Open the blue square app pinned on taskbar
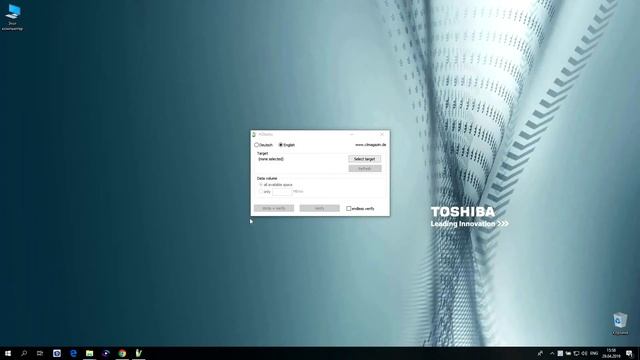Viewport: 640px width, 360px height. point(57,353)
